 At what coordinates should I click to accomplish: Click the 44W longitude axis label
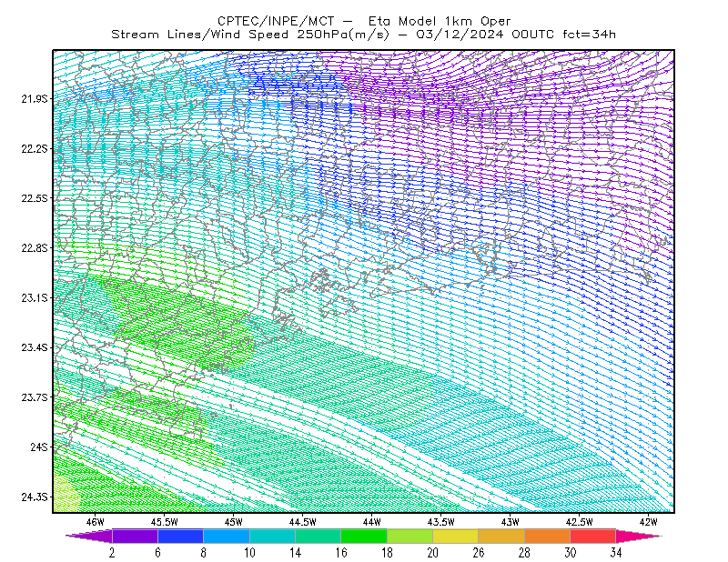click(x=372, y=522)
